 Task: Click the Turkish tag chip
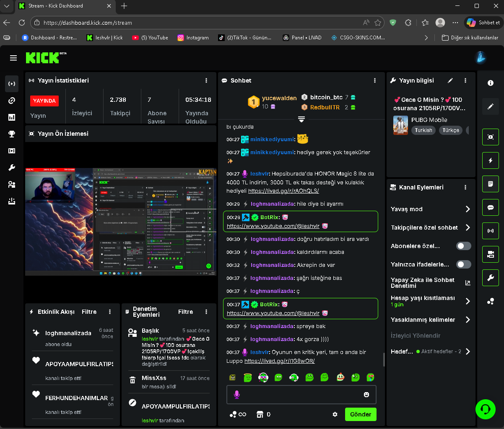pyautogui.click(x=423, y=130)
